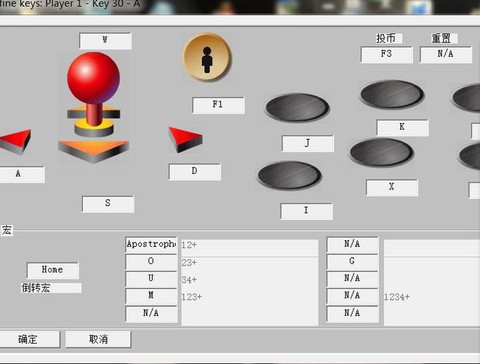The height and width of the screenshot is (364, 480).
Task: Select the F1 key assignment box
Action: click(x=218, y=105)
